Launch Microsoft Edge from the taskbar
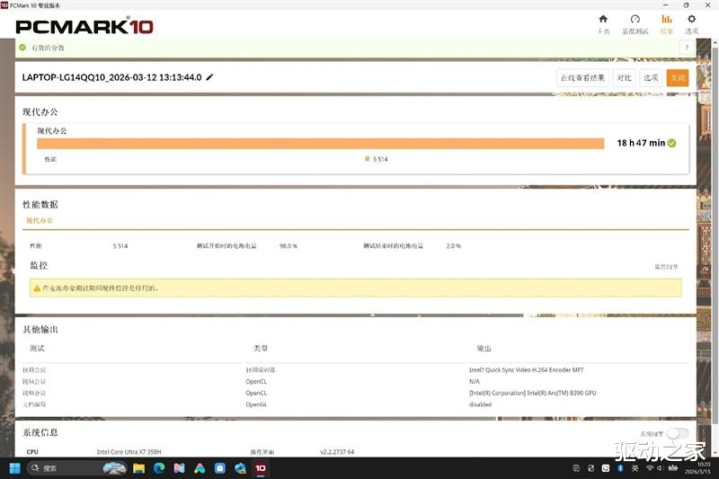 [x=159, y=468]
